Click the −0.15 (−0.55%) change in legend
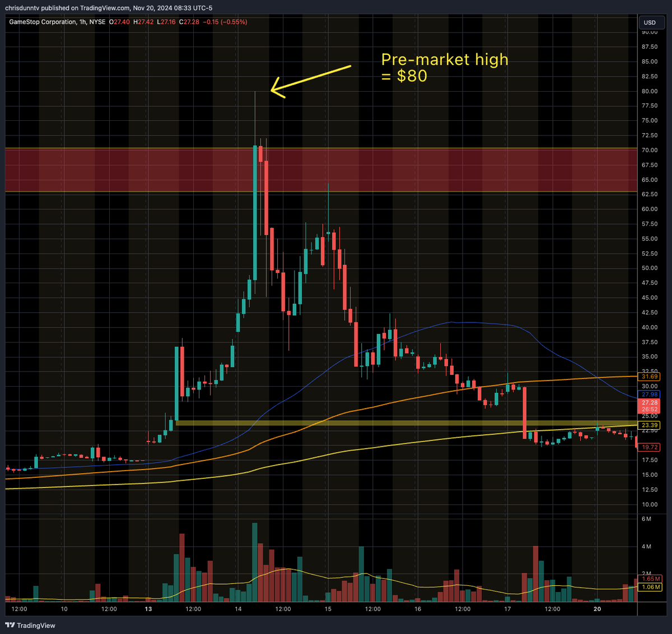Image resolution: width=672 pixels, height=634 pixels. (225, 22)
